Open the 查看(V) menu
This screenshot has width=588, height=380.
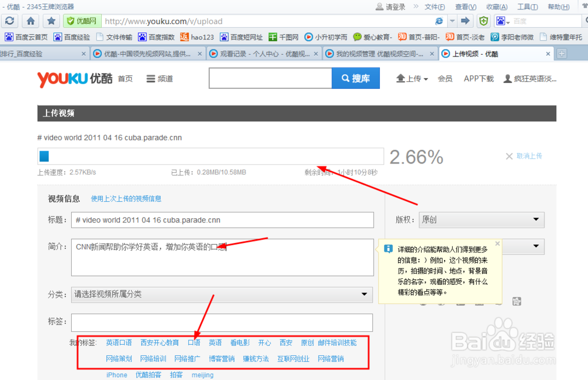tap(466, 6)
